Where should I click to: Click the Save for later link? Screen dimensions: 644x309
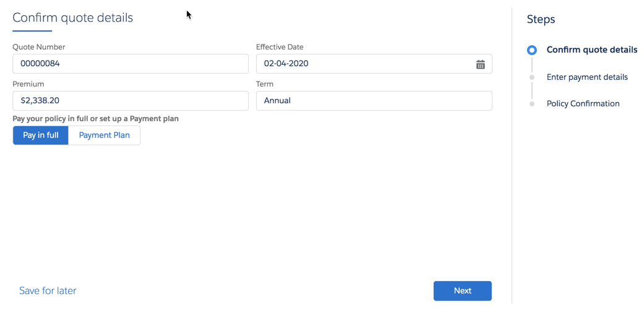[48, 291]
